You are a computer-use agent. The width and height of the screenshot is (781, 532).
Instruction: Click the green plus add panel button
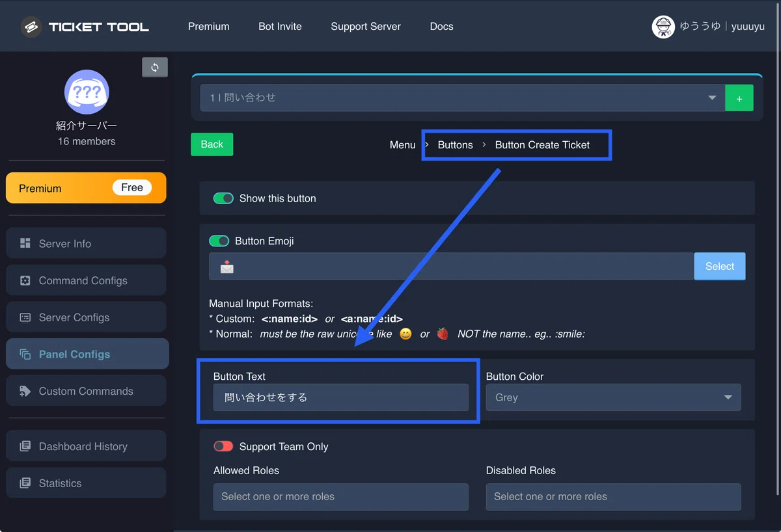click(739, 98)
